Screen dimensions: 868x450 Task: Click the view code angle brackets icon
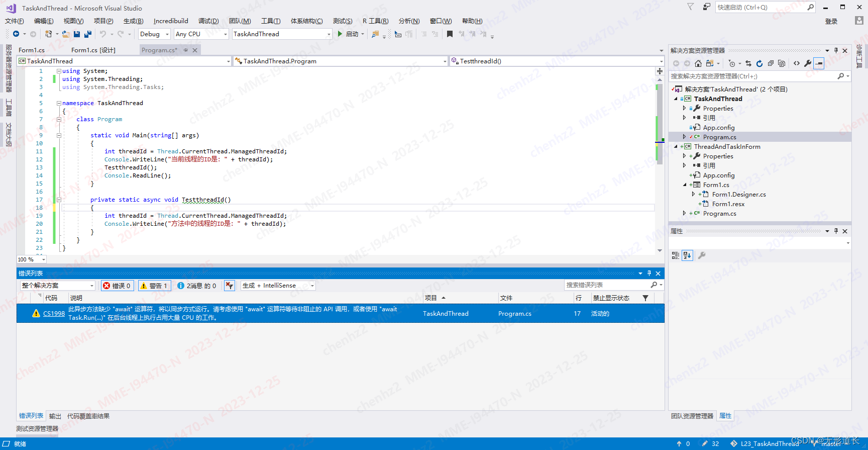pos(797,63)
